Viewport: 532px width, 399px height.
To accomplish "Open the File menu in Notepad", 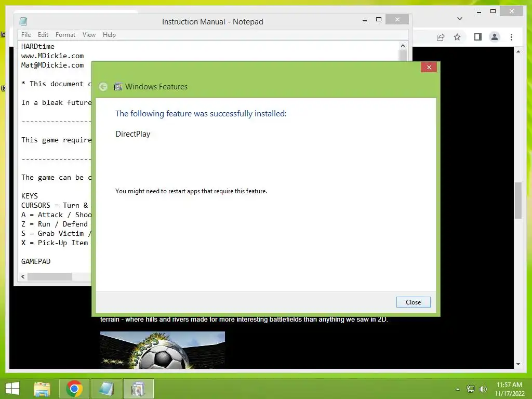I will [26, 35].
